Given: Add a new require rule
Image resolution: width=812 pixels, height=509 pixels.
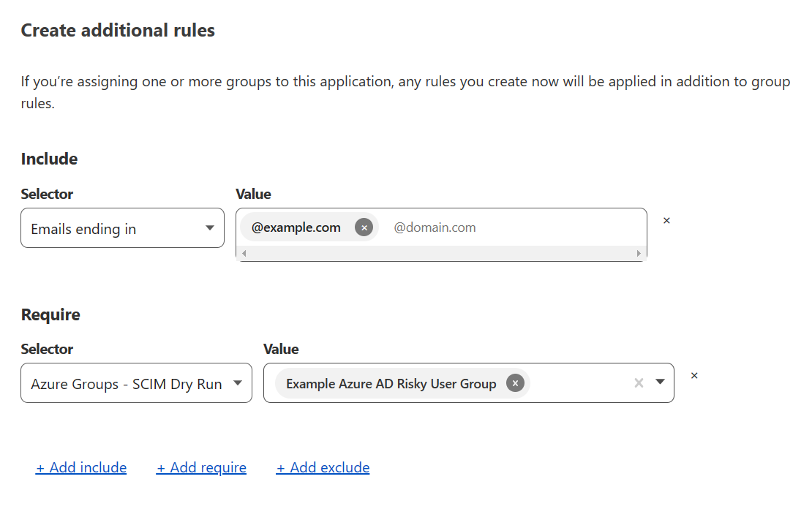Looking at the screenshot, I should 201,467.
